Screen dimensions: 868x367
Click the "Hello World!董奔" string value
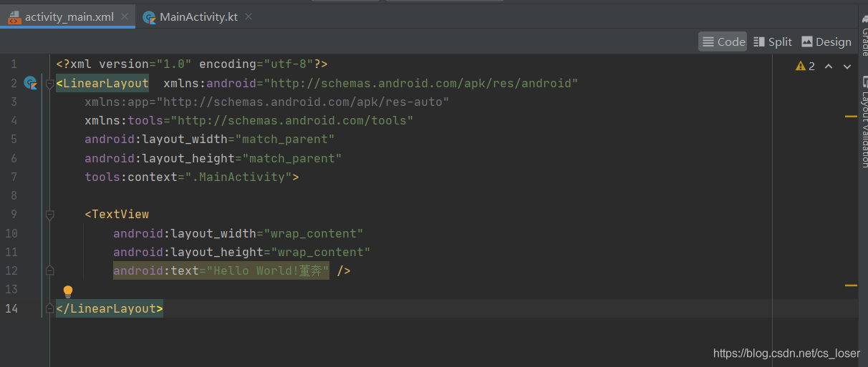pyautogui.click(x=268, y=270)
